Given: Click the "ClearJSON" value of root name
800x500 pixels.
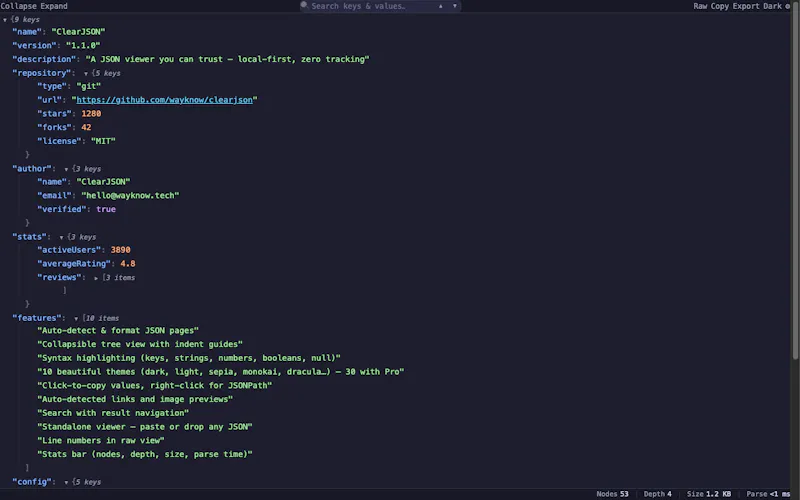Looking at the screenshot, I should (x=78, y=32).
